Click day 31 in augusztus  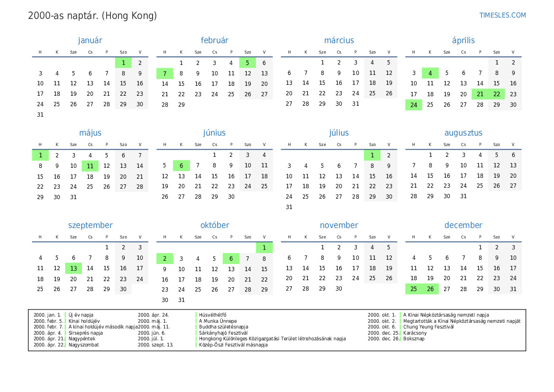[x=463, y=196]
